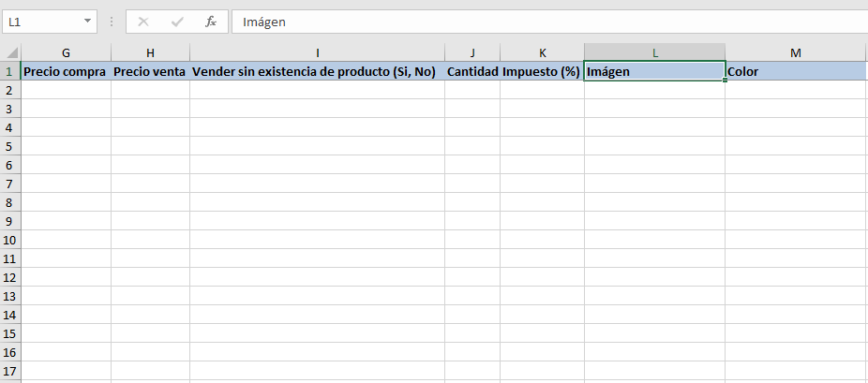Screen dimensions: 868x383
Task: Click the Precio venta header cell
Action: [x=150, y=71]
